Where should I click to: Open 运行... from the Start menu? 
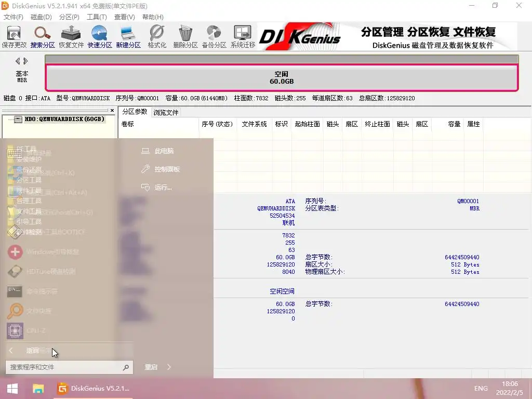click(x=163, y=187)
